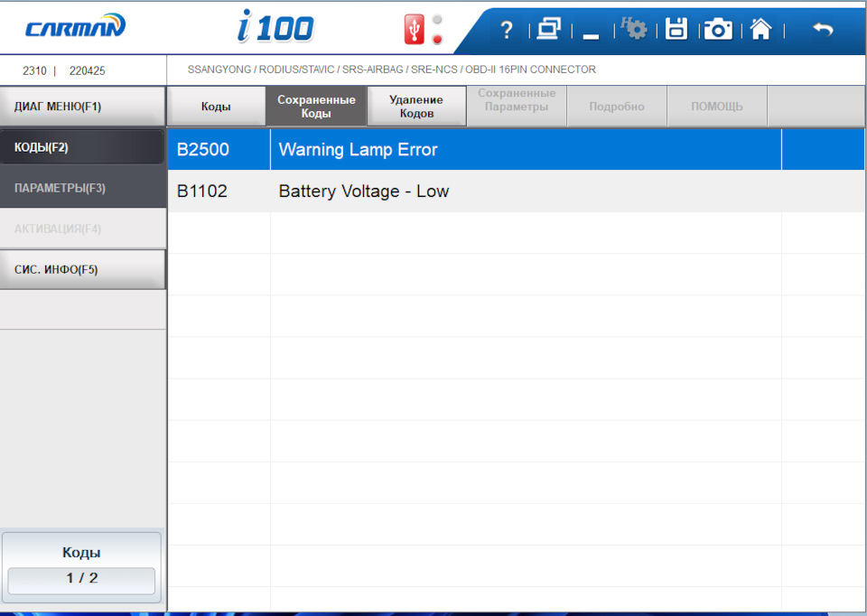Open ПАРАМЕТРЫ(F3) sidebar item
This screenshot has height=616, width=867.
click(83, 188)
